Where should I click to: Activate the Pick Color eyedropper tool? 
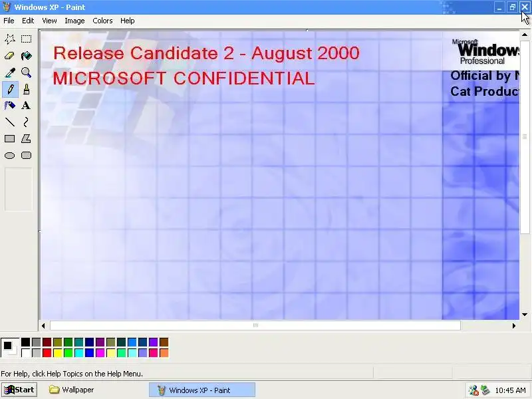tap(10, 72)
